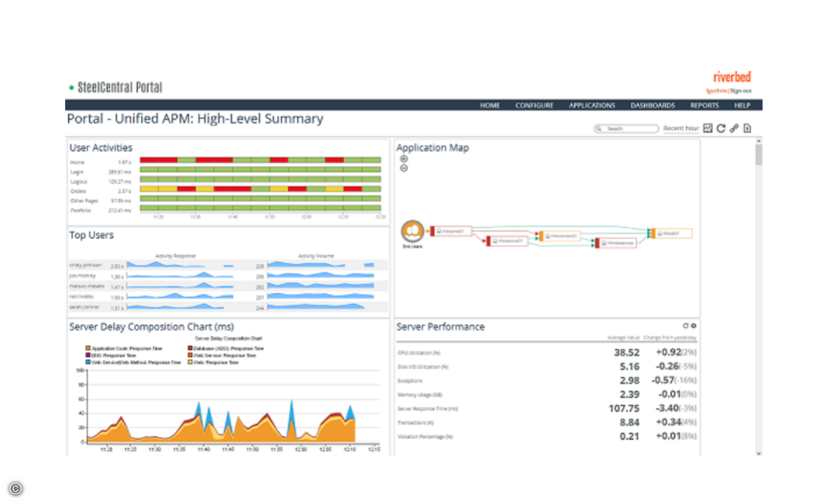Select user joe.mootray in Top Users
This screenshot has width=840, height=504.
tap(227, 276)
